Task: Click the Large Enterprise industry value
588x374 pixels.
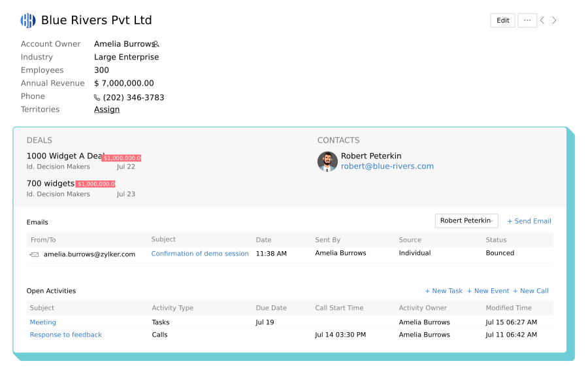Action: point(126,57)
